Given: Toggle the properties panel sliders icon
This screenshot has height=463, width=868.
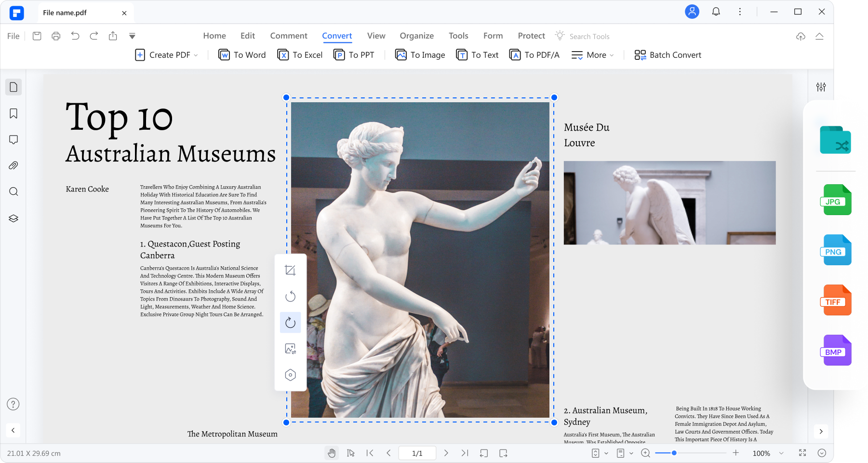Looking at the screenshot, I should [821, 87].
